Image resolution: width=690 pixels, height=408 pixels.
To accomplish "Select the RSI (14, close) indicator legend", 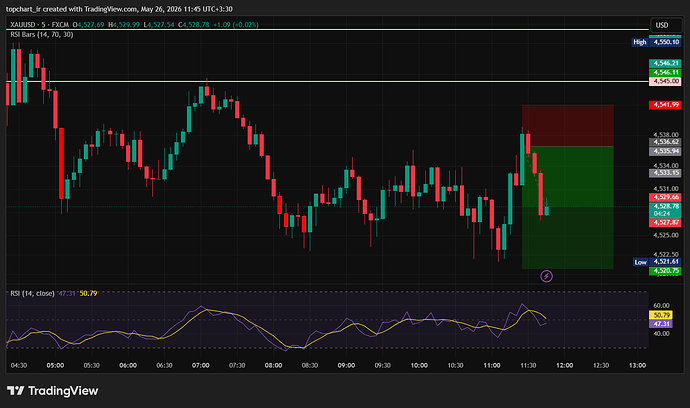I will point(32,293).
